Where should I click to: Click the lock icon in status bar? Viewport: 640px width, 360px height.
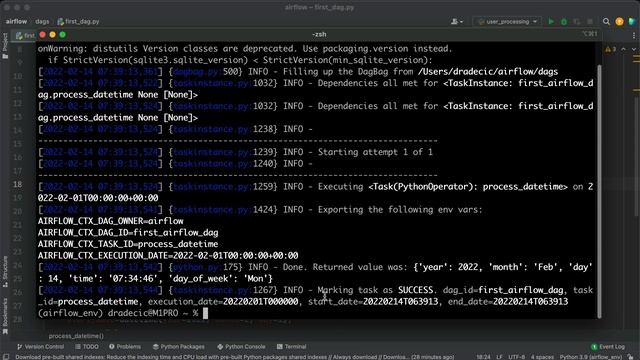tap(631, 357)
